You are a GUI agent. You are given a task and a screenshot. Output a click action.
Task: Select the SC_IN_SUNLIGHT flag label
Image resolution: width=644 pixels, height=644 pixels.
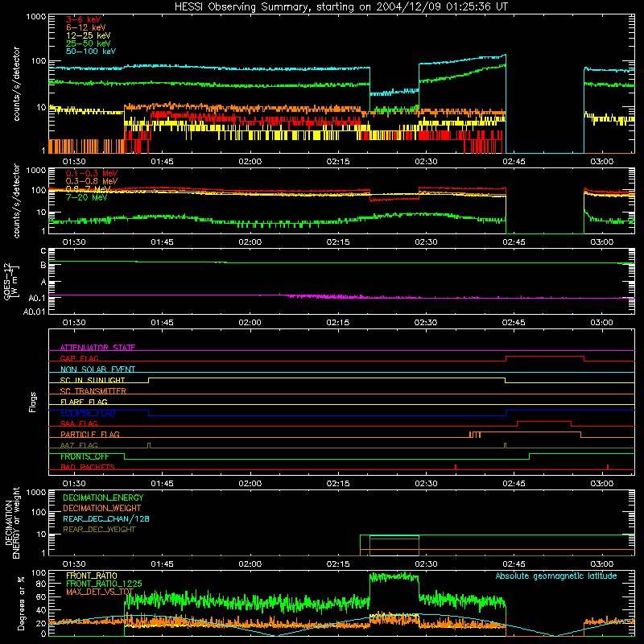[x=93, y=380]
